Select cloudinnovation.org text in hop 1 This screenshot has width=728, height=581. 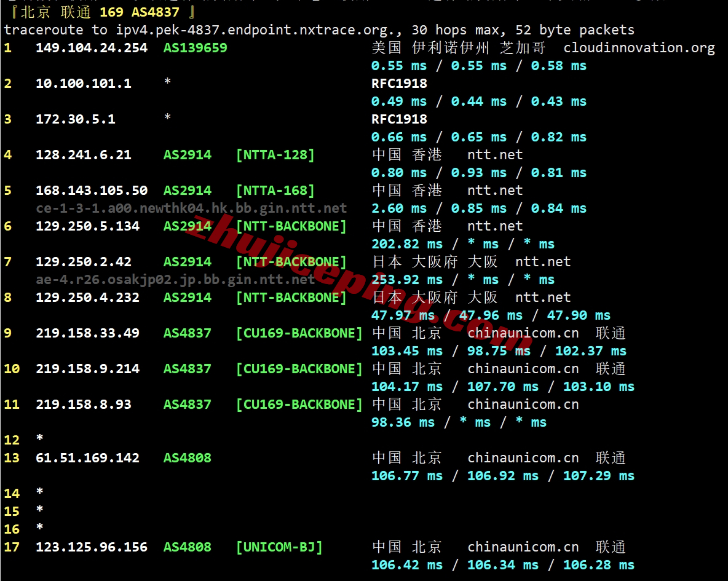pyautogui.click(x=639, y=48)
